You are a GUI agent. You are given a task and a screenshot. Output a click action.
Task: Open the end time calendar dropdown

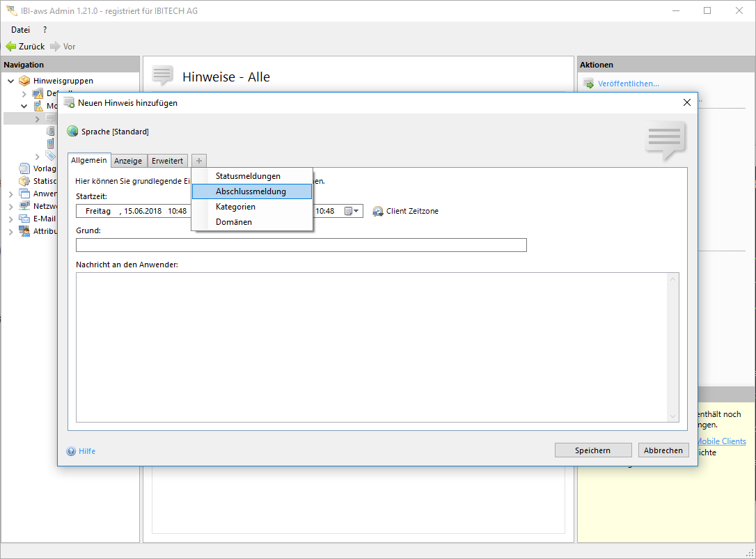click(352, 211)
